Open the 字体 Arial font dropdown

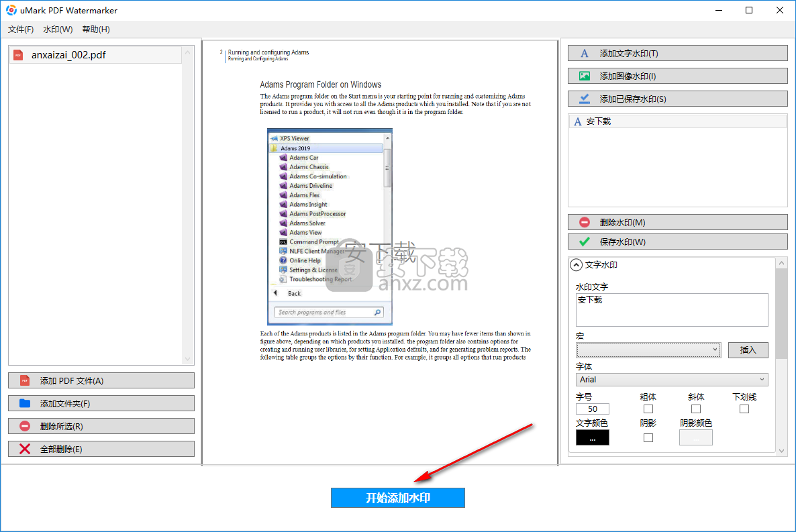point(672,380)
